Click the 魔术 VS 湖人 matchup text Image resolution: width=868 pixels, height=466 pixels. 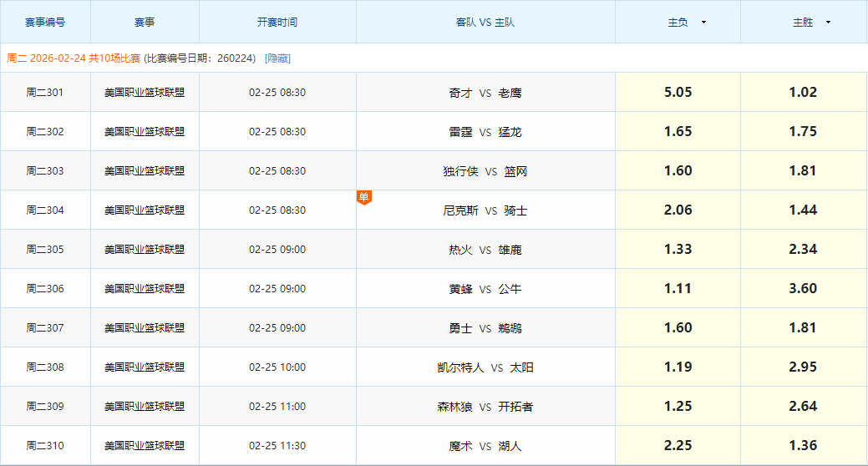pyautogui.click(x=485, y=447)
